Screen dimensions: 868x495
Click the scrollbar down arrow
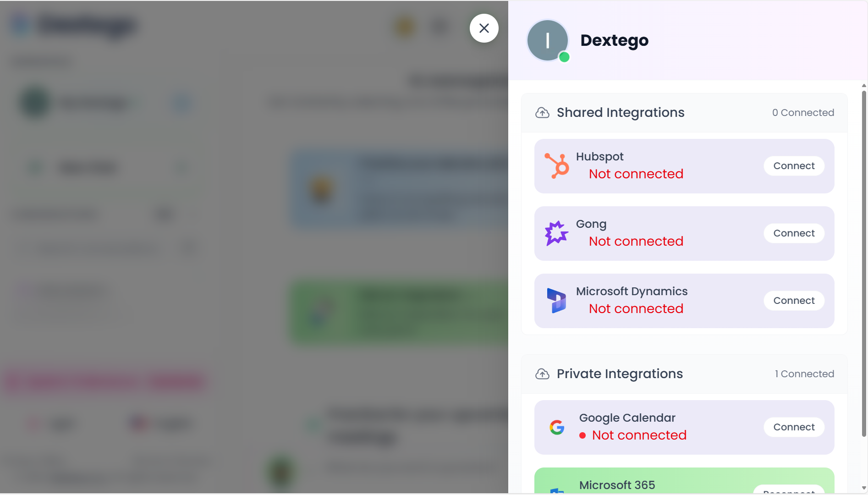click(x=864, y=488)
